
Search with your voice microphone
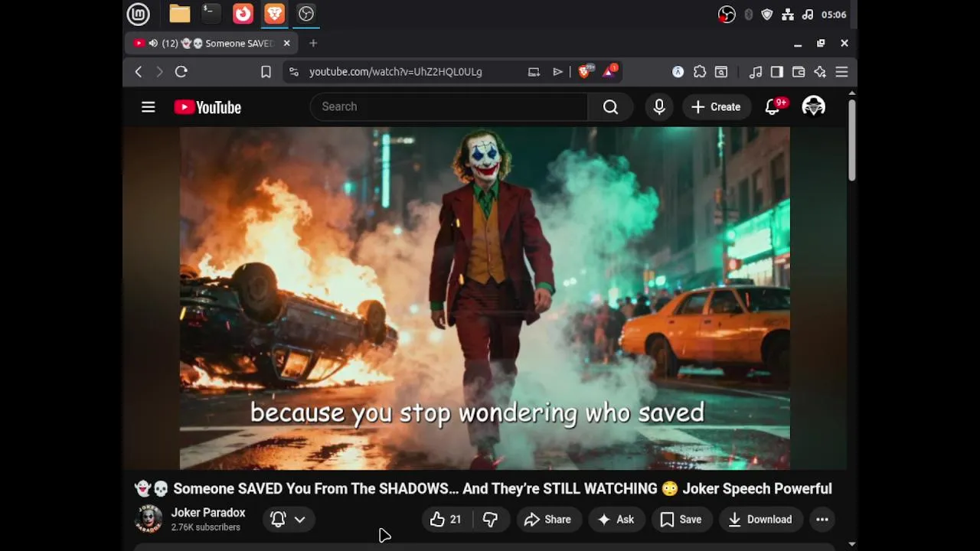659,107
